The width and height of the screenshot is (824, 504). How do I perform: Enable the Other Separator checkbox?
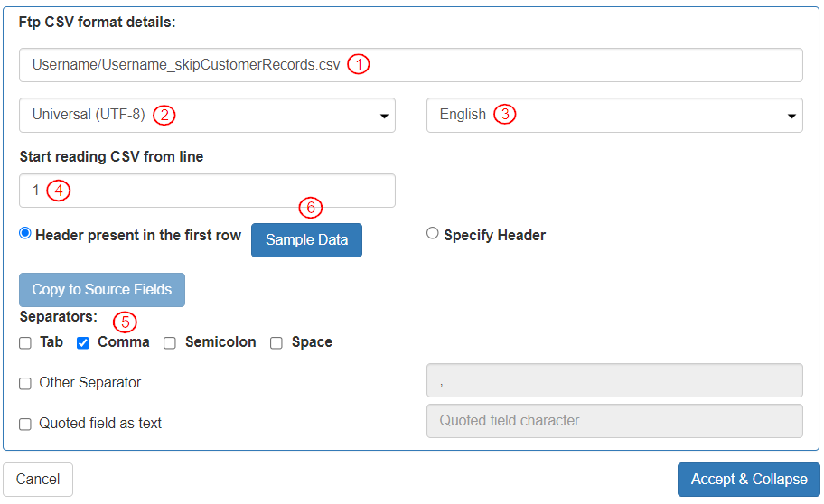[25, 383]
